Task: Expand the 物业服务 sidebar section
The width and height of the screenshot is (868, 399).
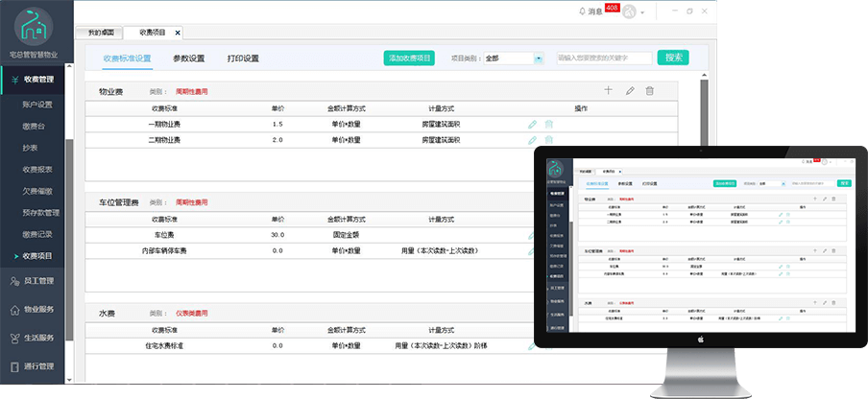Action: 33,310
